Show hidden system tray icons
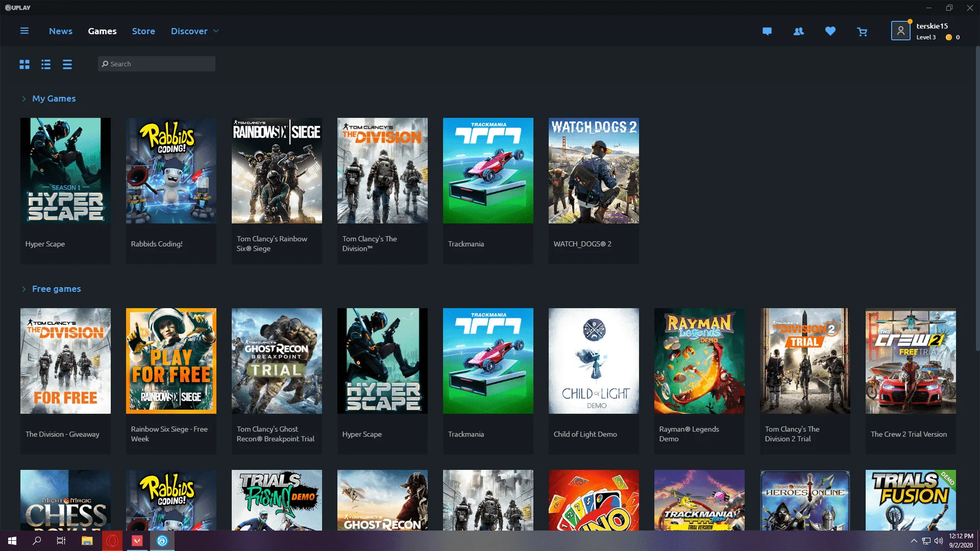980x551 pixels. [914, 541]
